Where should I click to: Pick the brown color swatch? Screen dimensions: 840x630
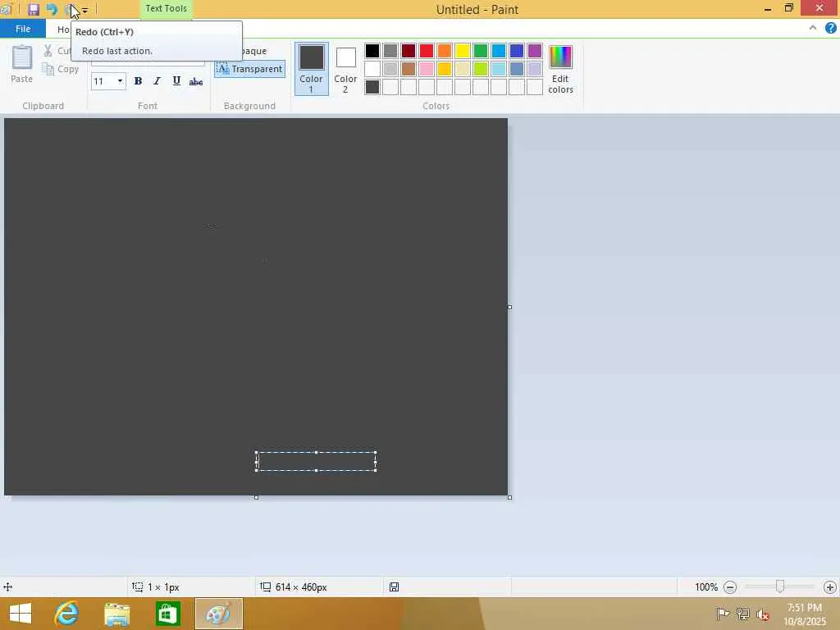(409, 69)
